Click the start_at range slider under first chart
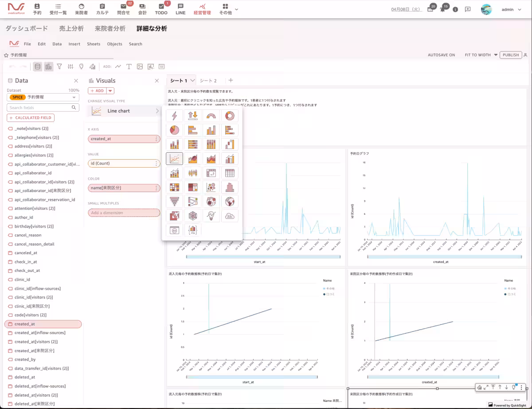The height and width of the screenshot is (409, 532). tap(263, 256)
